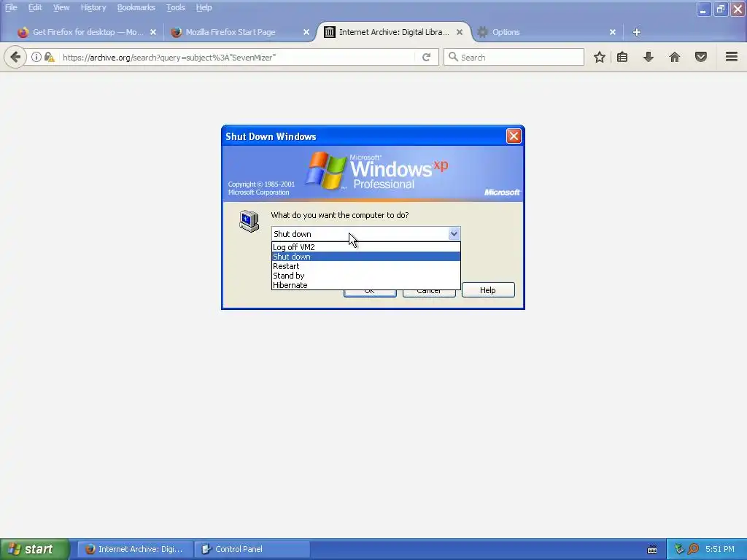
Task: Click the magnifier tray icon in taskbar
Action: [x=693, y=550]
